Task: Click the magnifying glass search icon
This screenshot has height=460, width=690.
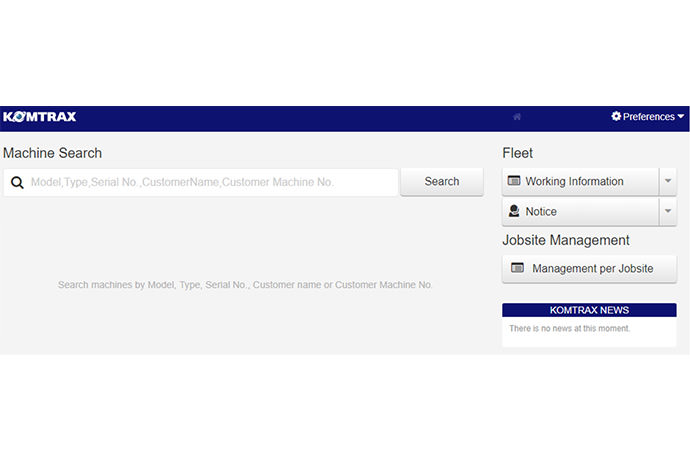Action: (x=18, y=182)
